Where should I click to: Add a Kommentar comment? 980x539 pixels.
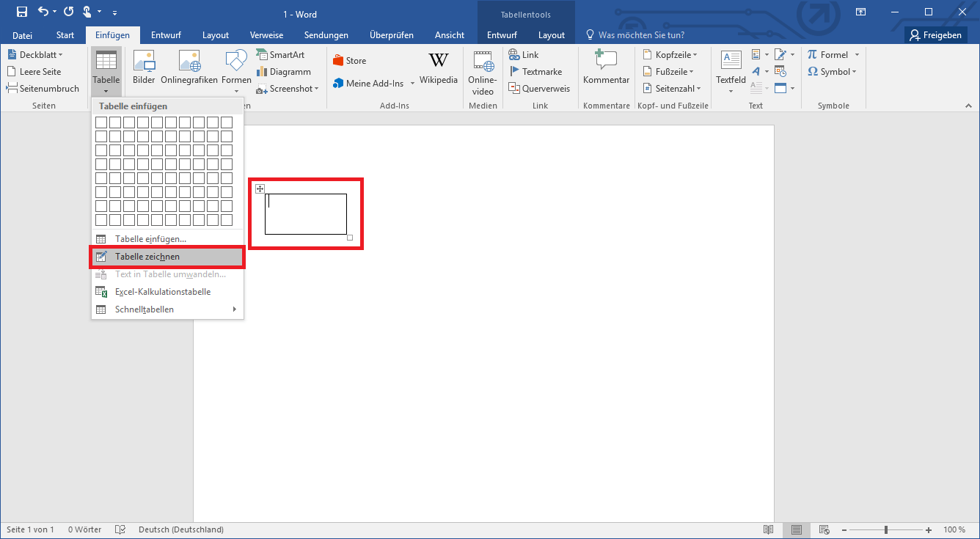click(606, 67)
